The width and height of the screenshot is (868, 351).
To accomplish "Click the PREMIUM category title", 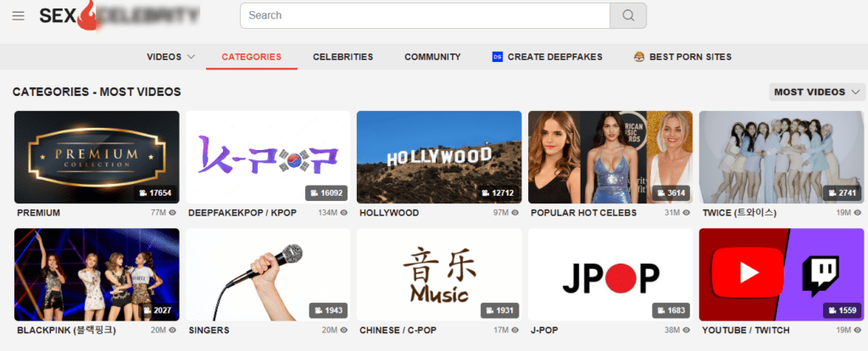I will [38, 213].
